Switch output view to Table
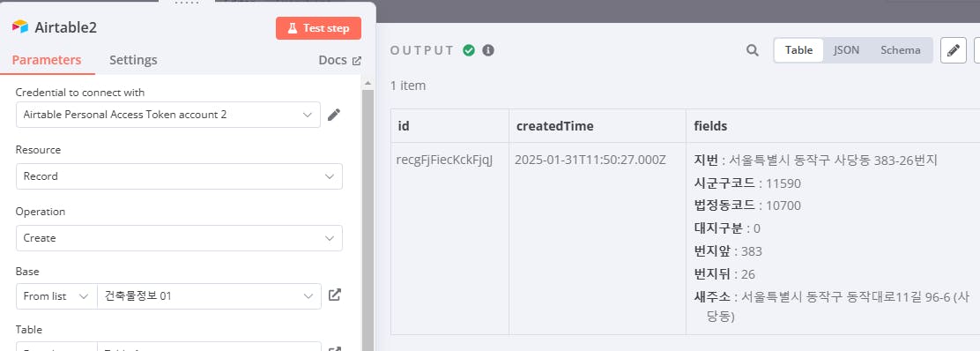Image resolution: width=980 pixels, height=351 pixels. (x=798, y=50)
